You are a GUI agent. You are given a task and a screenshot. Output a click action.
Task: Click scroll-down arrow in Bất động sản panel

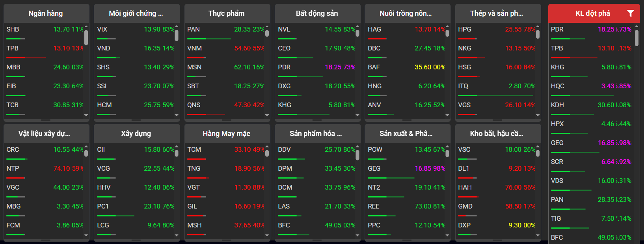[357, 115]
